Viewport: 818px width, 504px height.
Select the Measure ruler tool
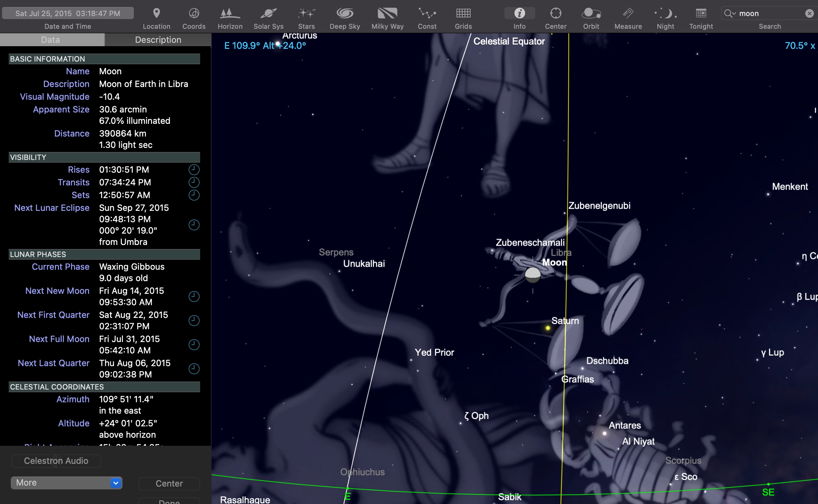(x=628, y=13)
